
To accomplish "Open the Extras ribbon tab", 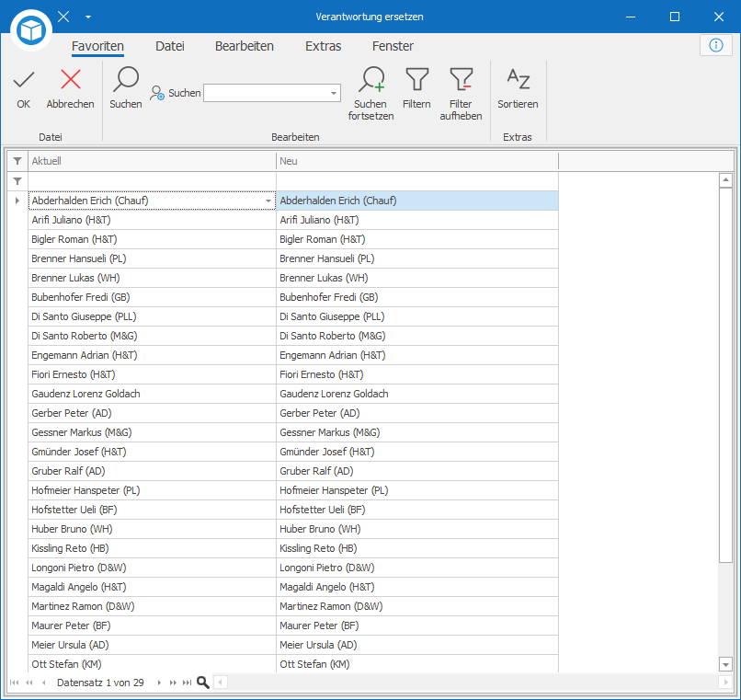I will tap(324, 46).
